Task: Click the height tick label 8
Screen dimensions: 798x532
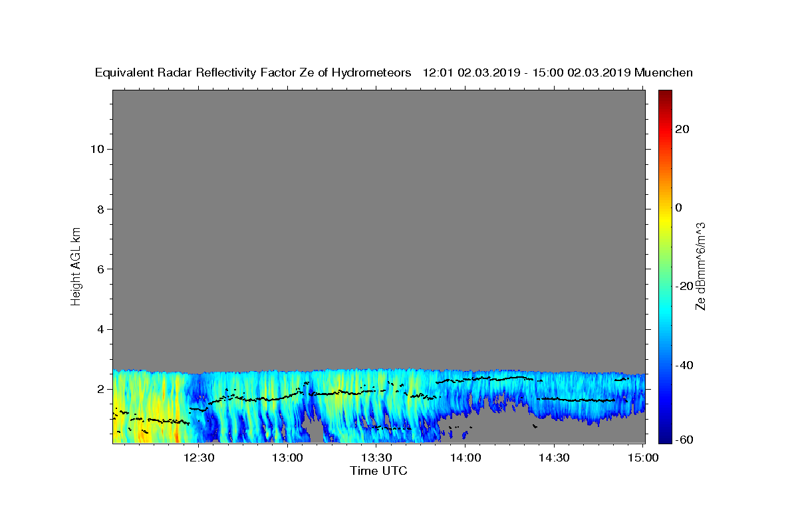Action: 100,209
